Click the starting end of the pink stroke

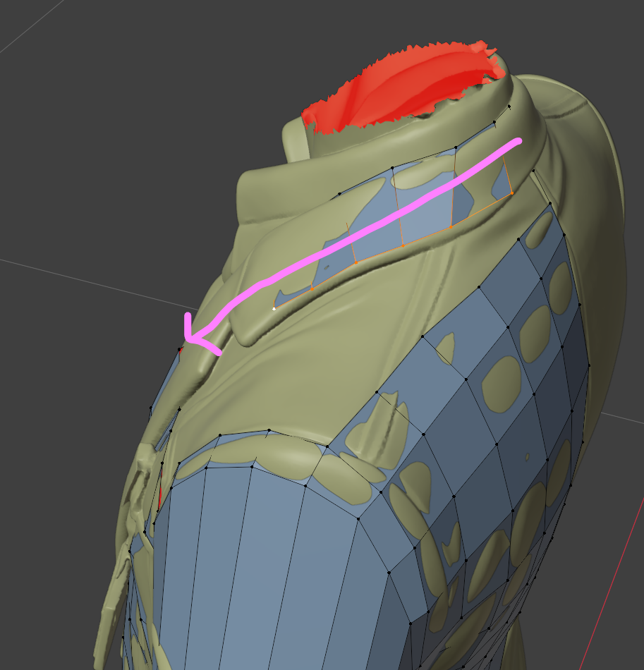(x=518, y=142)
